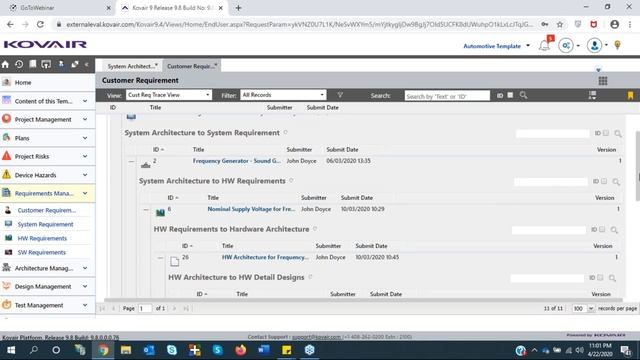Screen dimensions: 640x360
Task: Click the yellow bookmark icon in toolbar
Action: [x=630, y=96]
